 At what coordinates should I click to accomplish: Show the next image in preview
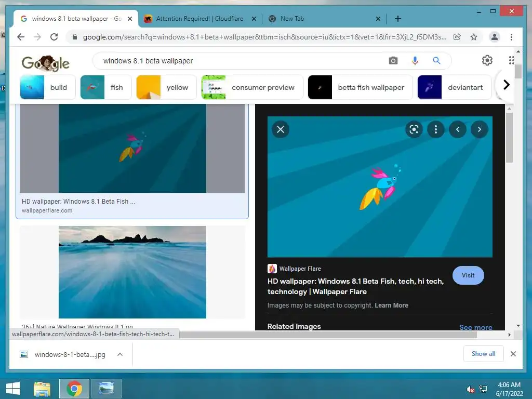point(480,129)
